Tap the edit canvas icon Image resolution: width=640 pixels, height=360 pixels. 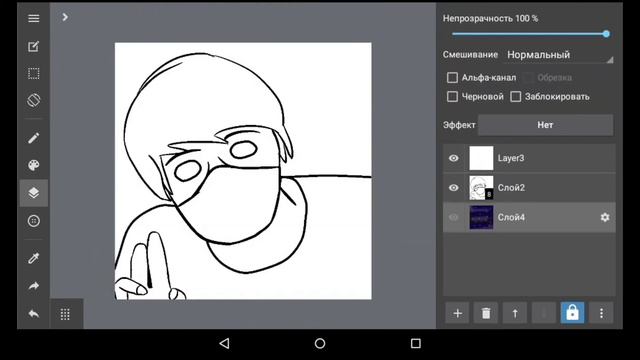(33, 46)
